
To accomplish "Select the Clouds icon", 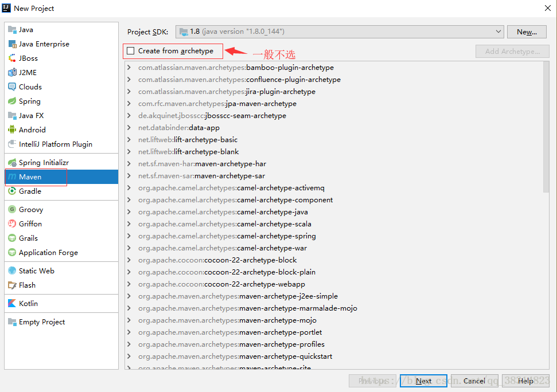I will point(12,87).
